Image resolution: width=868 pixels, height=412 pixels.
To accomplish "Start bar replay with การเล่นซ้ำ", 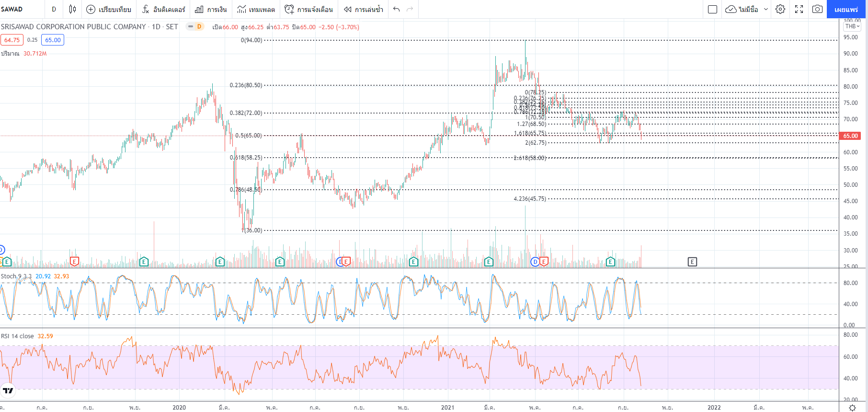I will 363,9.
